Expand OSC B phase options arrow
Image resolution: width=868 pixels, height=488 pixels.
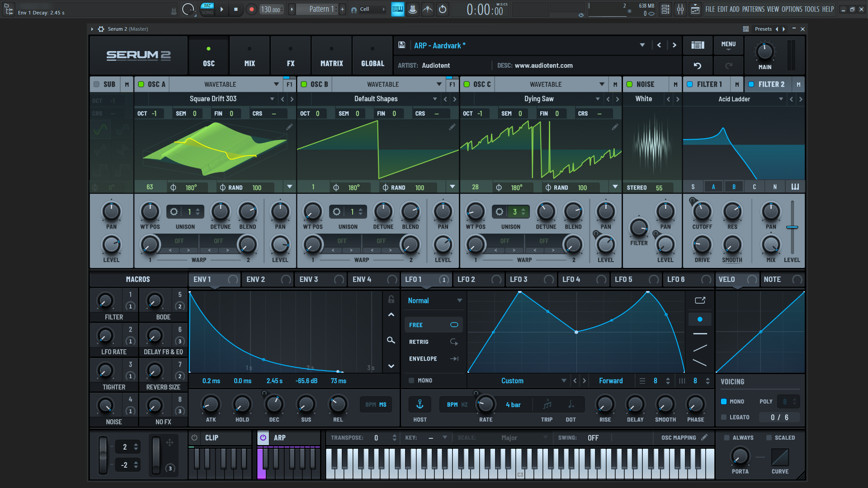(x=452, y=187)
